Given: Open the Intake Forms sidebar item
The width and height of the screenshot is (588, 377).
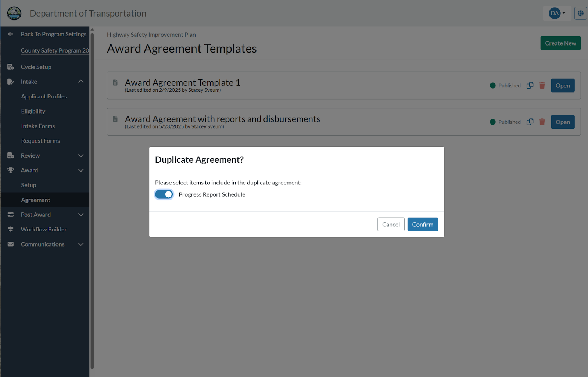Looking at the screenshot, I should [x=38, y=126].
